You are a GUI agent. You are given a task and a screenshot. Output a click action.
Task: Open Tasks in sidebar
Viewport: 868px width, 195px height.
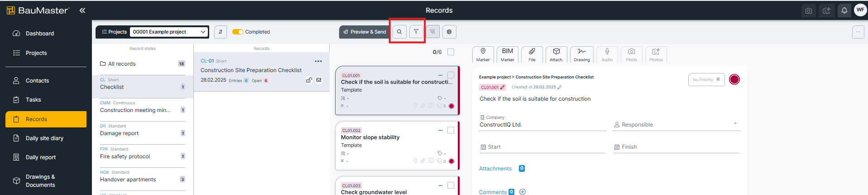pos(46,100)
